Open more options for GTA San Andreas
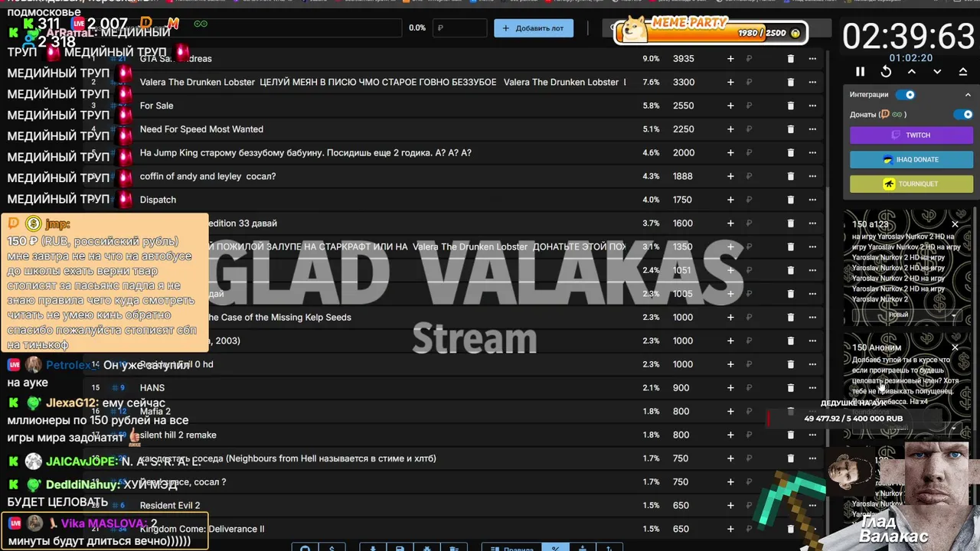 click(x=812, y=58)
